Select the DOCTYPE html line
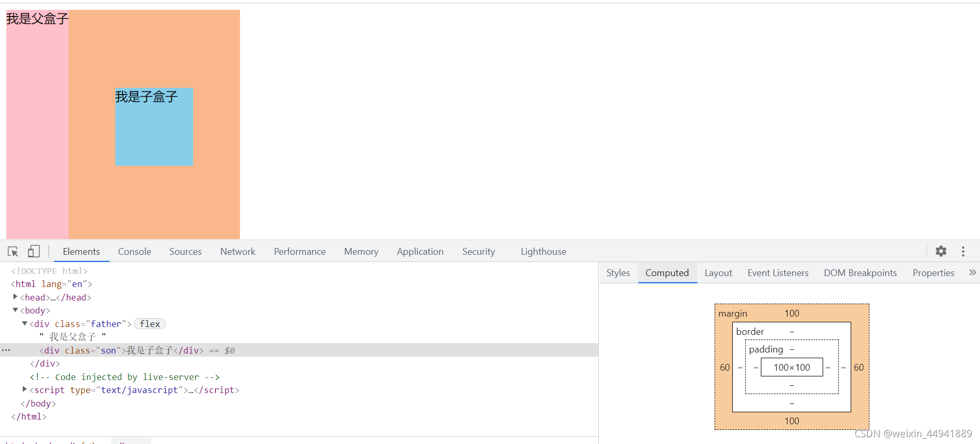The width and height of the screenshot is (980, 444). click(49, 271)
